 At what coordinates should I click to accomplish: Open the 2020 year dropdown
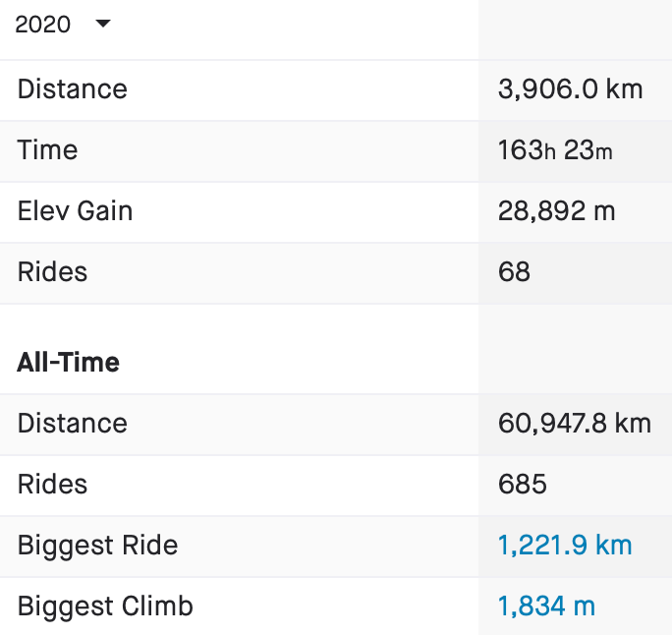click(x=63, y=25)
